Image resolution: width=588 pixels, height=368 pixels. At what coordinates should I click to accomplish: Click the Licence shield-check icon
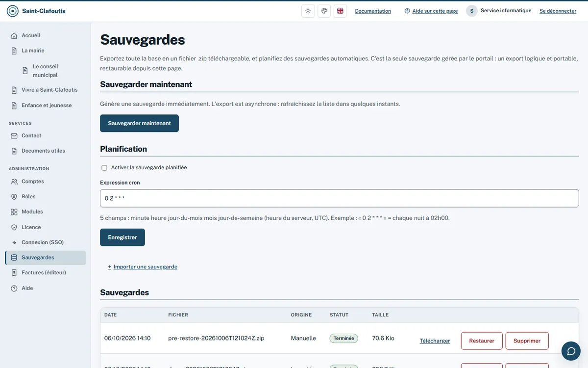14,228
